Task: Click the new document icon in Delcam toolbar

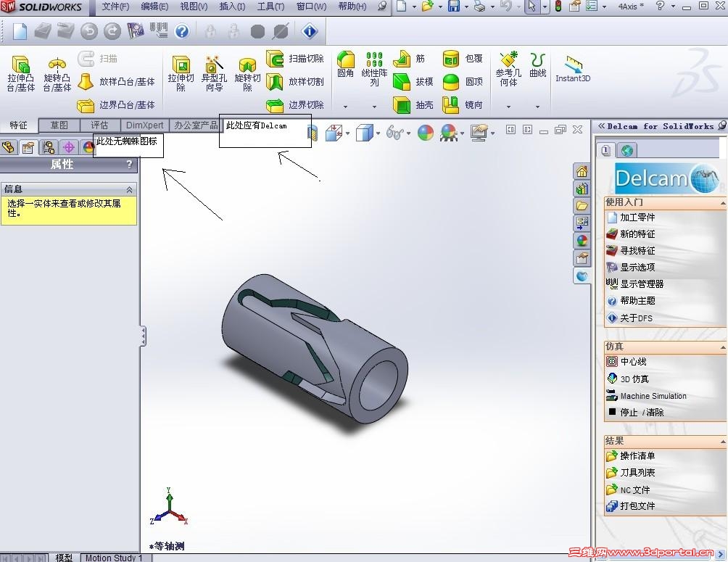Action: click(x=20, y=31)
